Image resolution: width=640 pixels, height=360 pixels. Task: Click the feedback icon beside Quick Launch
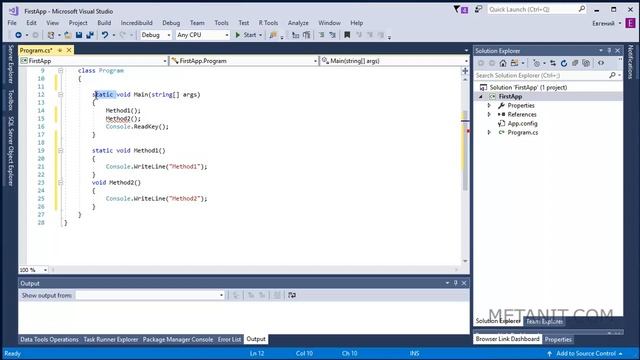478,9
